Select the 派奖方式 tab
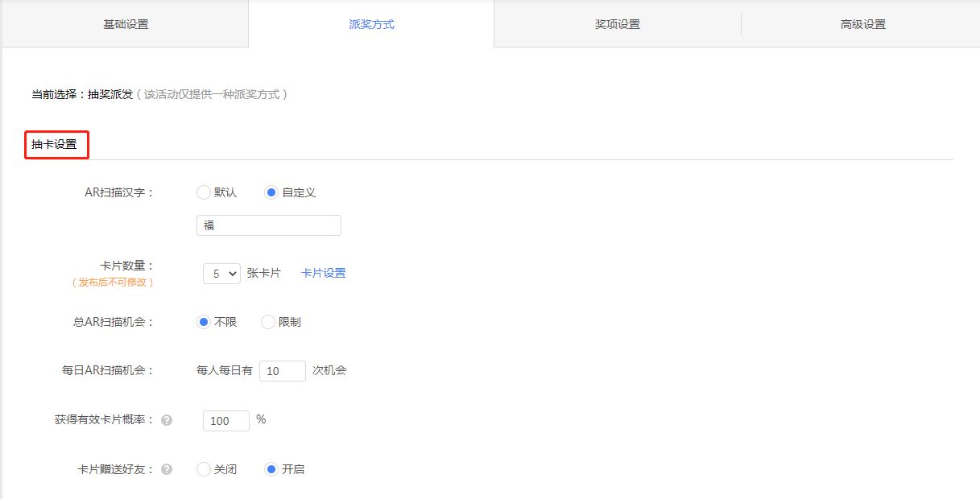 [x=371, y=24]
